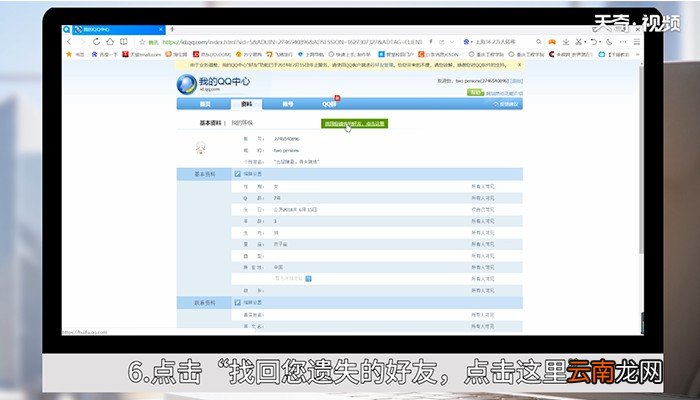700x400 pixels.
Task: Switch to the 我的等级 sub-tab
Action: tap(242, 123)
